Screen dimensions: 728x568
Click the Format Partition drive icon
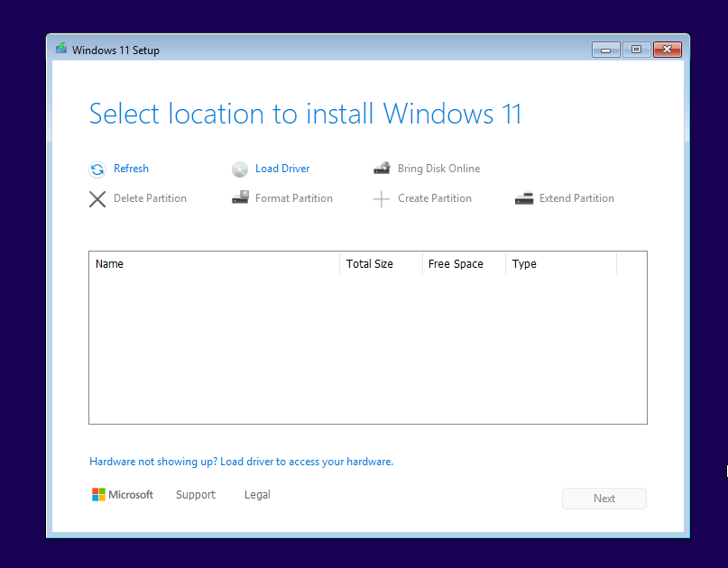tap(241, 197)
